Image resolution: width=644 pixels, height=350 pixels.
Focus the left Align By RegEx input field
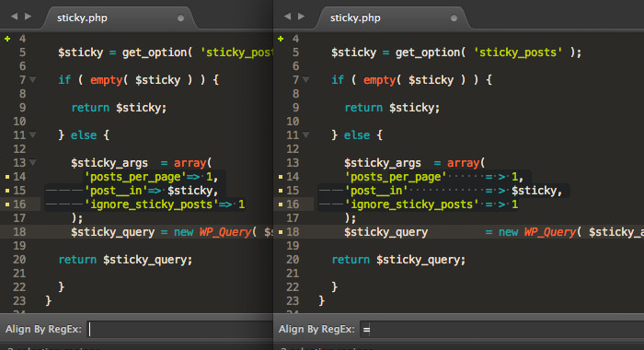coord(180,329)
